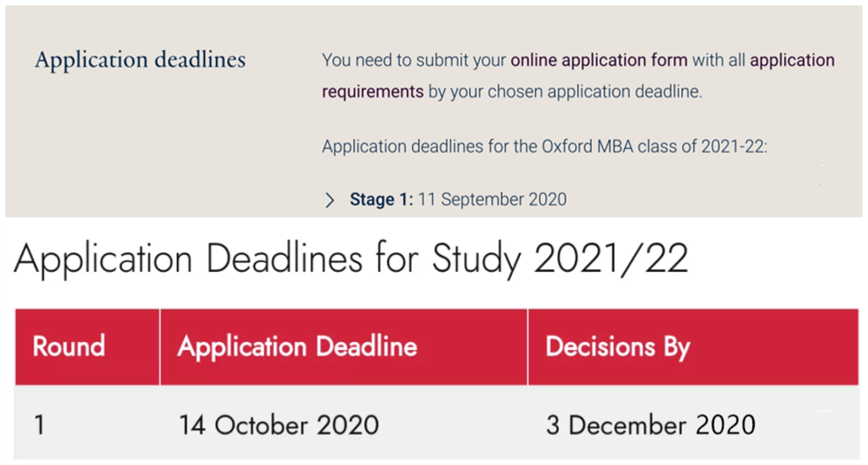The height and width of the screenshot is (465, 868).
Task: Open the online application form link
Action: (600, 61)
